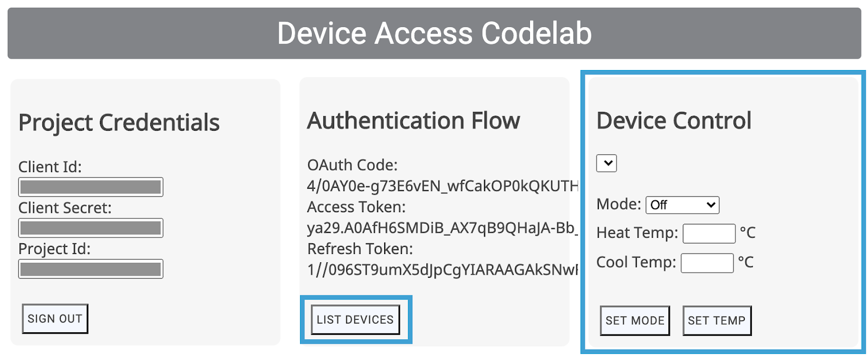Click the Device Access Codelab title banner
Screen dimensions: 868x355
[434, 33]
